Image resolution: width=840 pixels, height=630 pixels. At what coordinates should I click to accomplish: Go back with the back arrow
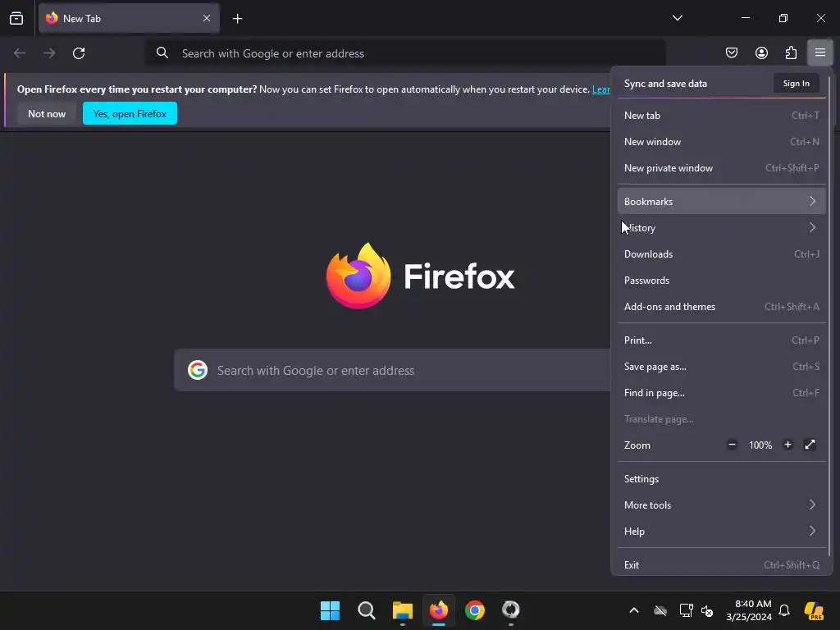tap(20, 53)
